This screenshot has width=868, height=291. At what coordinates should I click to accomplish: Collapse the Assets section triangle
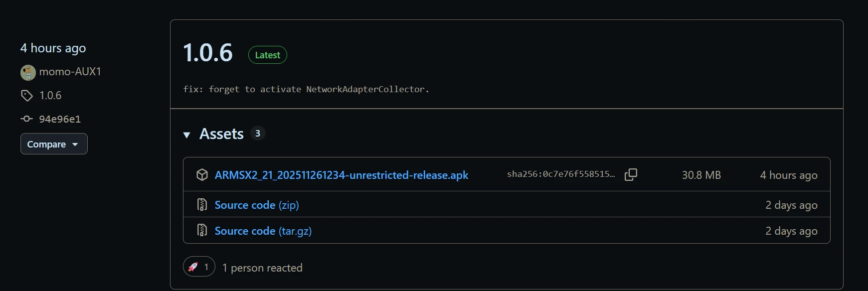187,135
